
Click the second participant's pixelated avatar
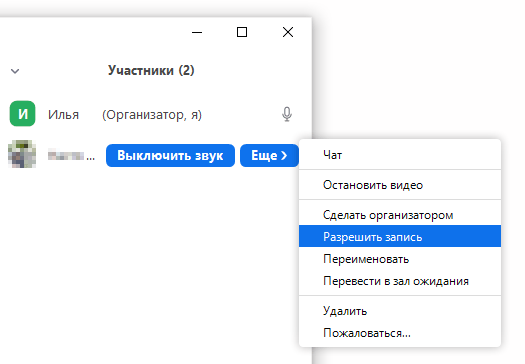(x=22, y=154)
